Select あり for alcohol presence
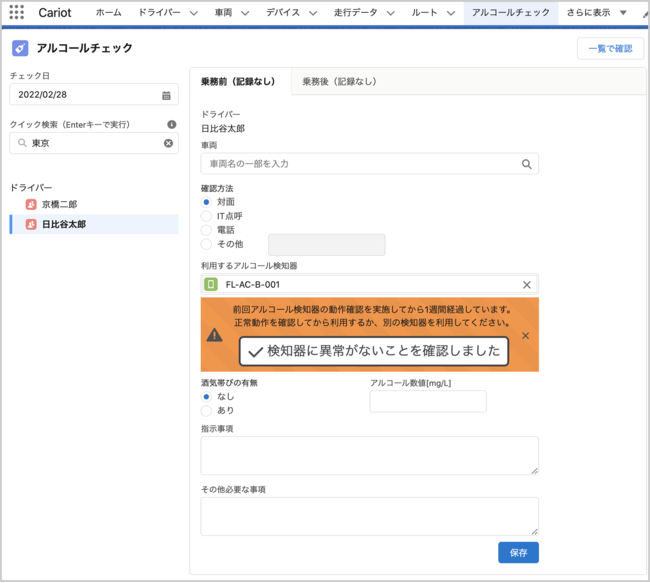 pos(207,411)
